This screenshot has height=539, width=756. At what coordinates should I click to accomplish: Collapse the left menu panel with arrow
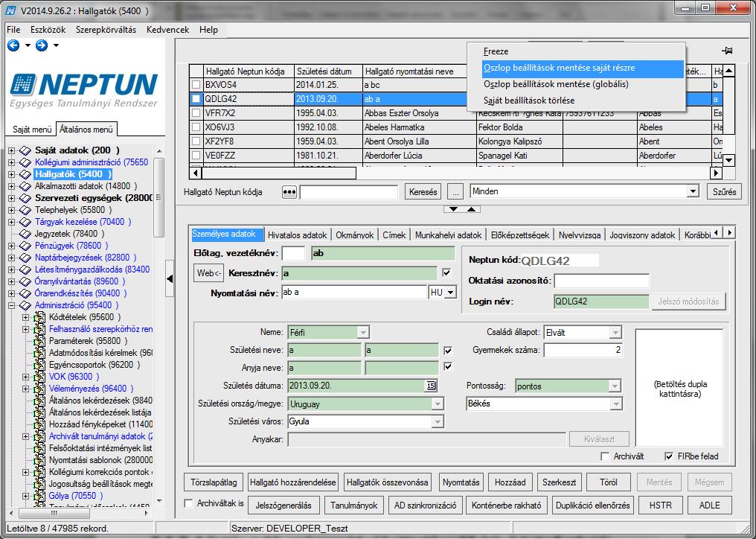(170, 278)
